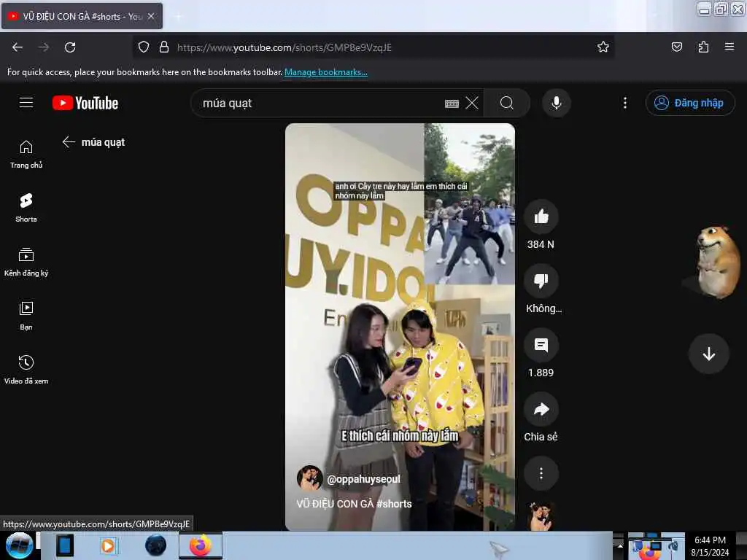Viewport: 747px width, 560px height.
Task: Open Firefox from the taskbar
Action: [201, 545]
